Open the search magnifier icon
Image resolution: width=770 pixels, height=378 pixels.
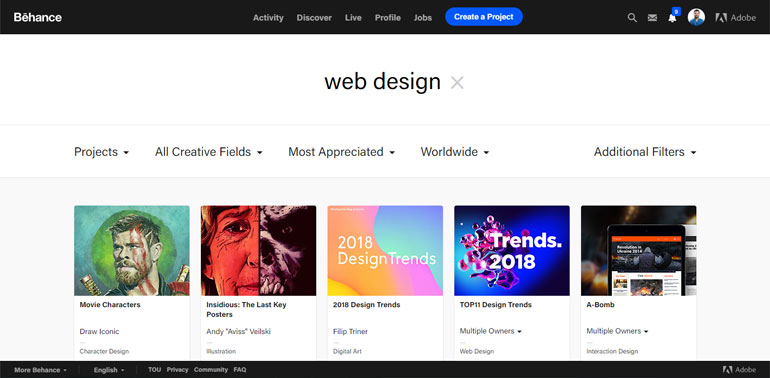point(632,18)
